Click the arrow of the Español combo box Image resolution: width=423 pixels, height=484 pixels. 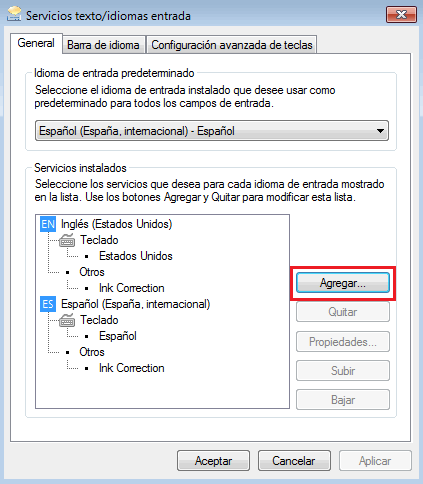click(380, 131)
